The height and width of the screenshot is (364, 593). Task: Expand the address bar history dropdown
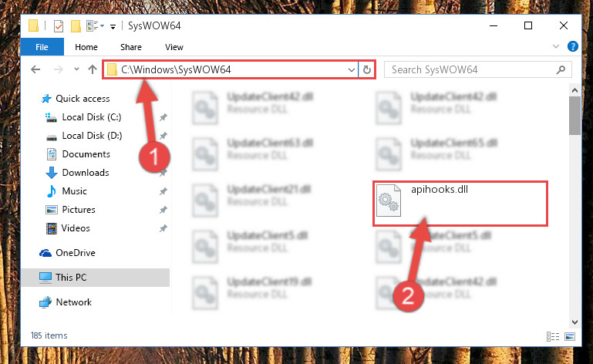[352, 69]
